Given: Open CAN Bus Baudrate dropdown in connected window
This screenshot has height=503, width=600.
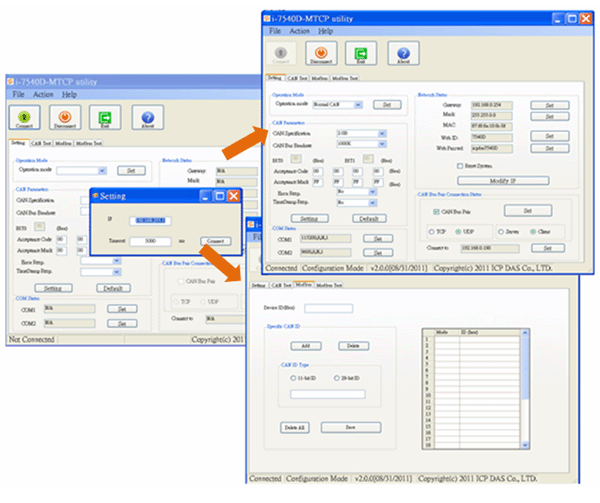Looking at the screenshot, I should 382,144.
